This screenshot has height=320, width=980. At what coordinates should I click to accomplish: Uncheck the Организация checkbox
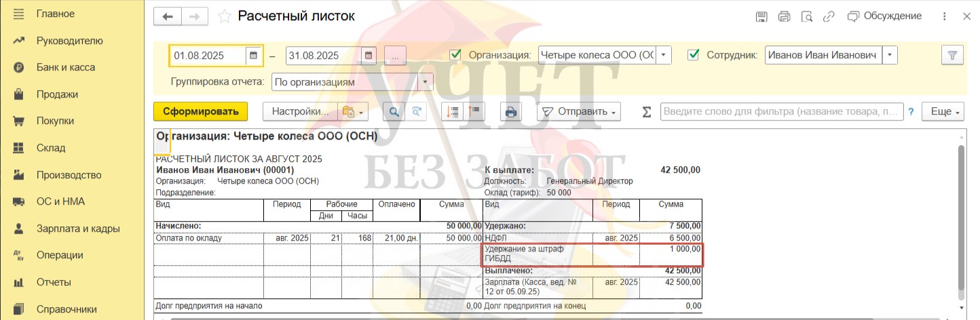[x=455, y=55]
